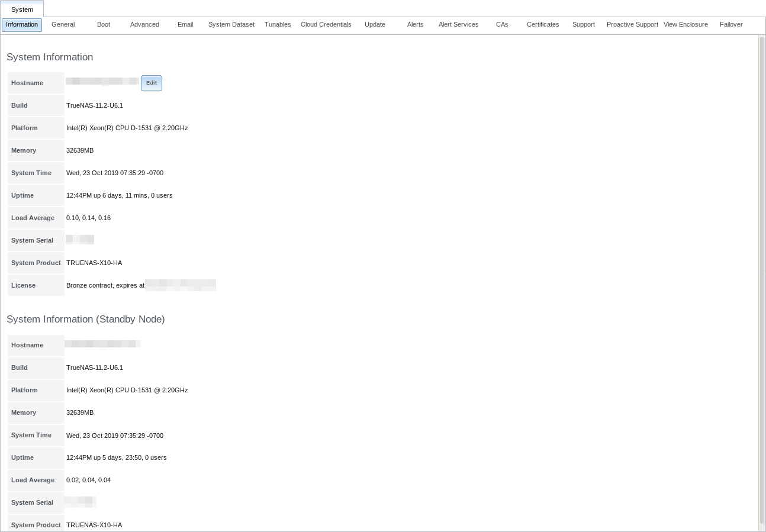Click the standby node Memory value 32639MB
Viewport: 766px width, 532px height.
click(x=80, y=412)
